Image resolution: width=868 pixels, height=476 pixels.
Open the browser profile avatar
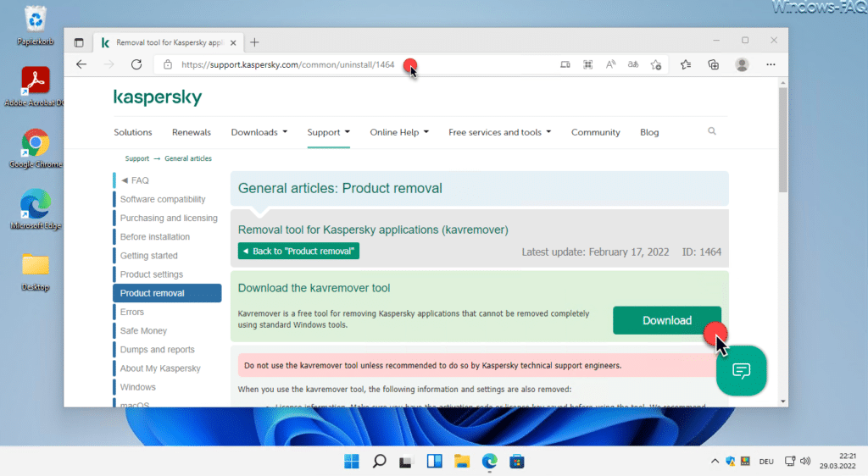742,64
